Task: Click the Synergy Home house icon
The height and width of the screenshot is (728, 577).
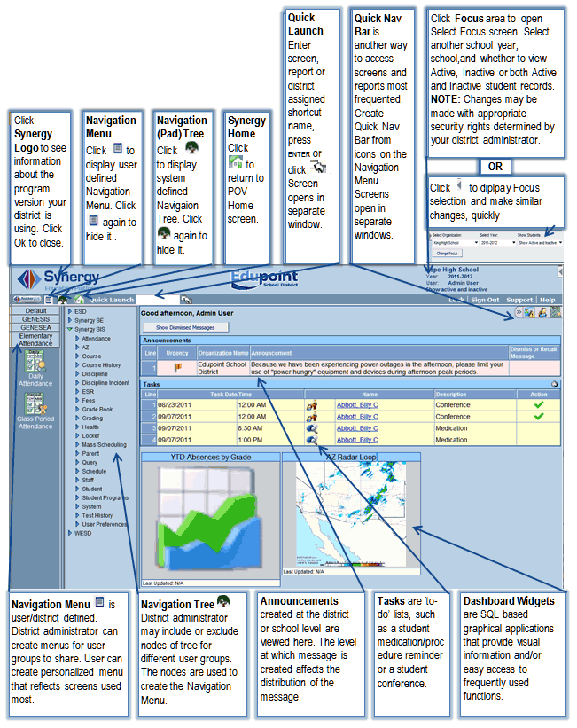Action: (80, 300)
